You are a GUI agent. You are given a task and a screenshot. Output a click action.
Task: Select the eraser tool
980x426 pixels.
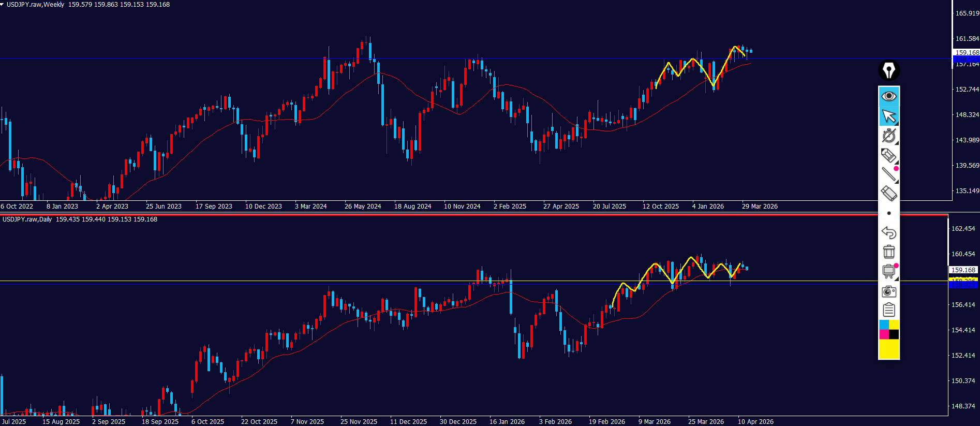pos(889,194)
